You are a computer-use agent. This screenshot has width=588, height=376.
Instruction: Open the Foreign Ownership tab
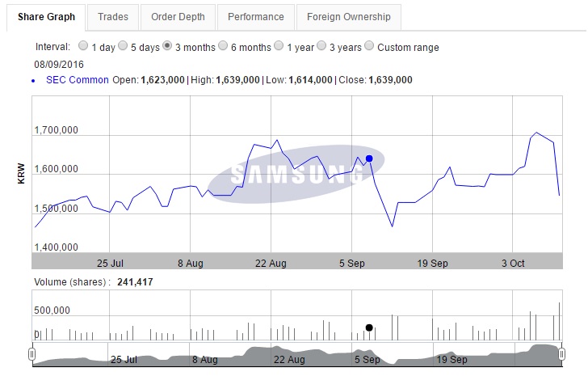click(x=348, y=17)
